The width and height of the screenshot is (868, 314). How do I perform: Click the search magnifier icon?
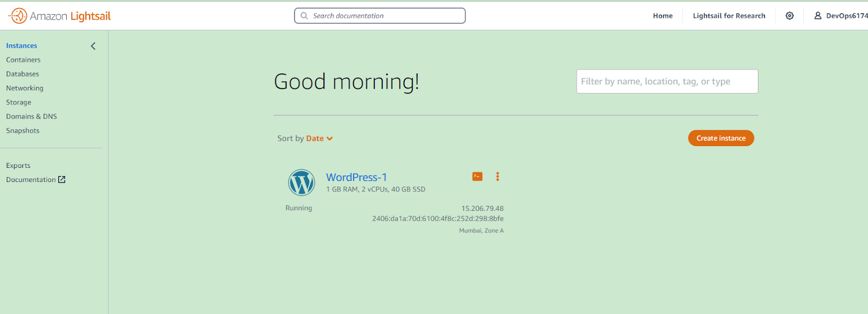304,16
